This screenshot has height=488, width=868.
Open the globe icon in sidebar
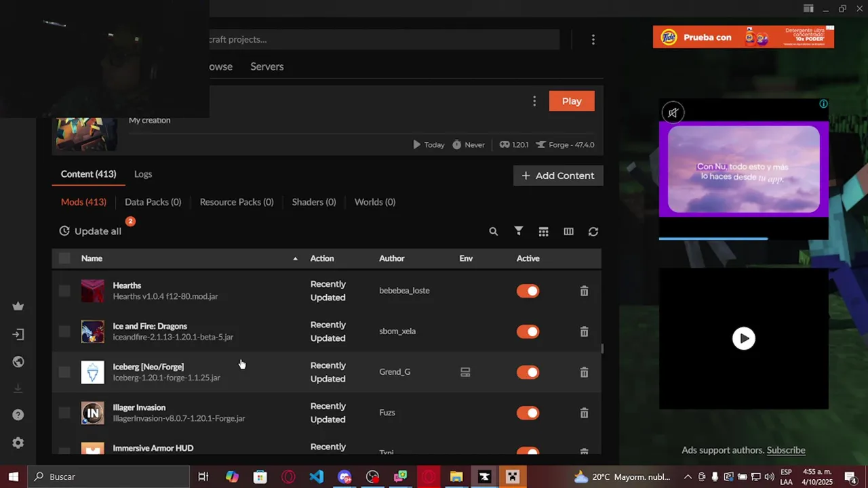point(18,362)
